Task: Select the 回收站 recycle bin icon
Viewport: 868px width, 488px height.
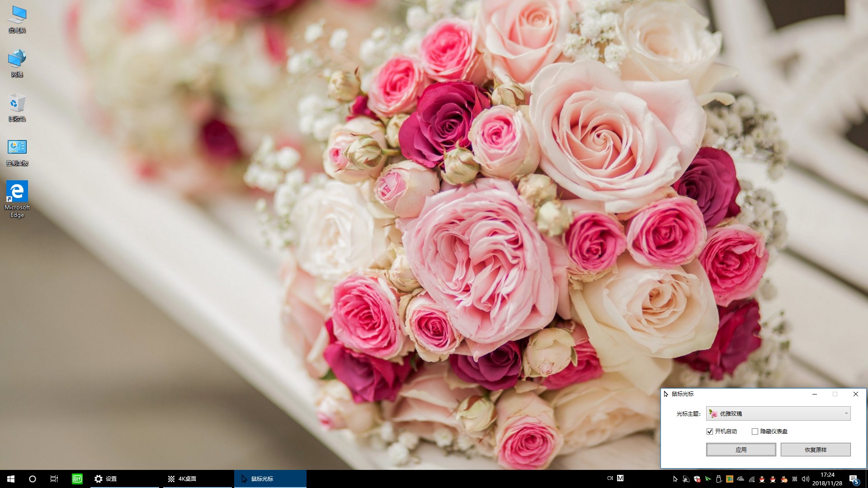Action: pyautogui.click(x=17, y=108)
